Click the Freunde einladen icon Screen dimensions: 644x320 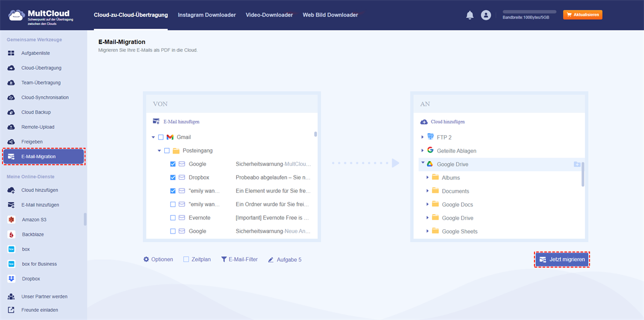pyautogui.click(x=11, y=310)
